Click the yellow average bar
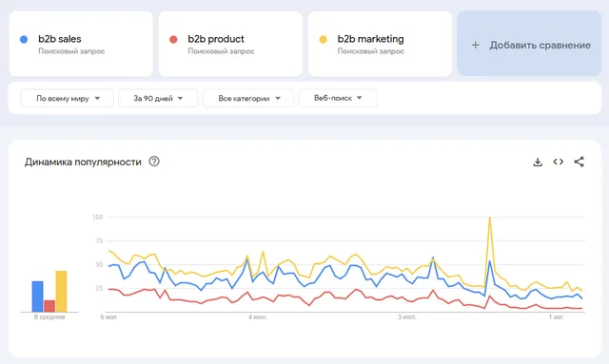Screen dimensions: 609x364 coord(61,291)
